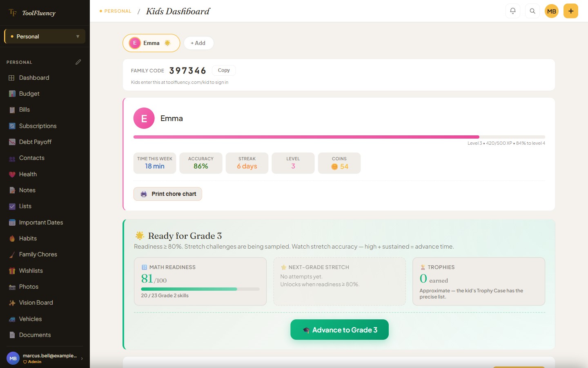Viewport: 588px width, 368px height.
Task: Click the Wishlists gift icon
Action: click(12, 271)
